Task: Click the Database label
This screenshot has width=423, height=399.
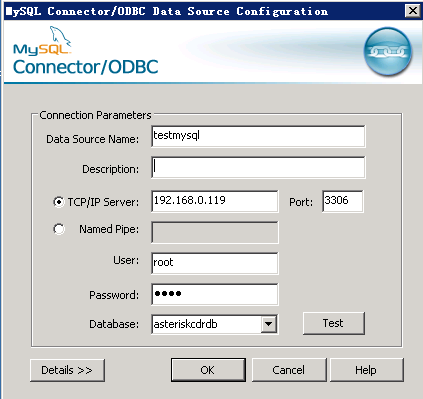Action: 114,324
